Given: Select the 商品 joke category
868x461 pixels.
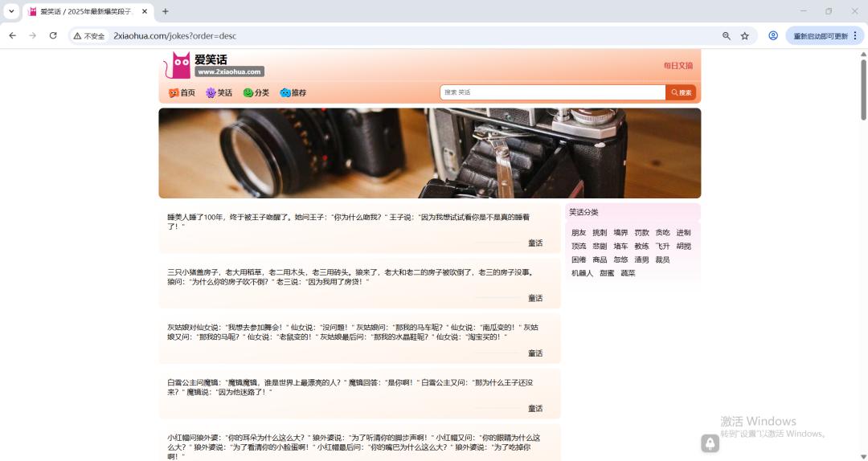Looking at the screenshot, I should click(x=600, y=259).
